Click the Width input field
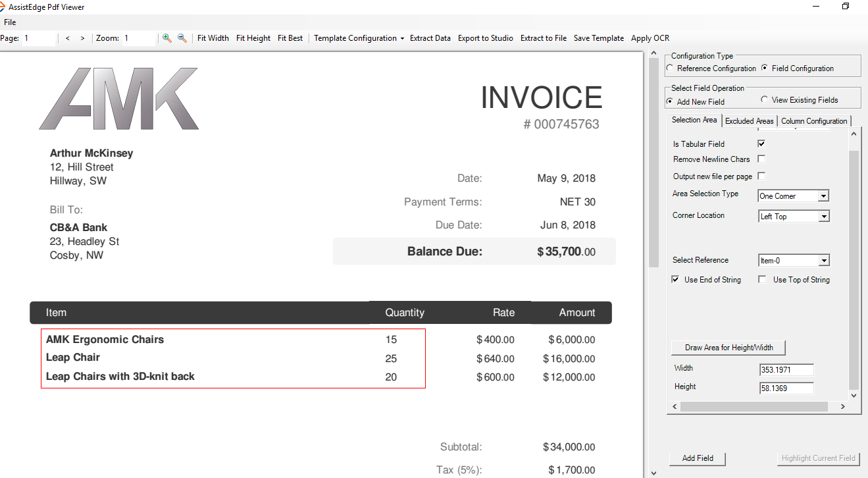The height and width of the screenshot is (478, 868). pyautogui.click(x=786, y=370)
